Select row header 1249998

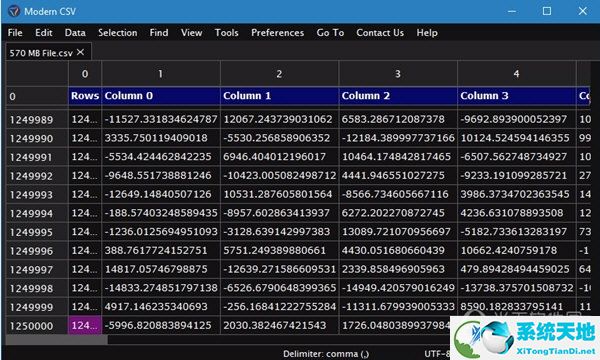click(x=37, y=288)
